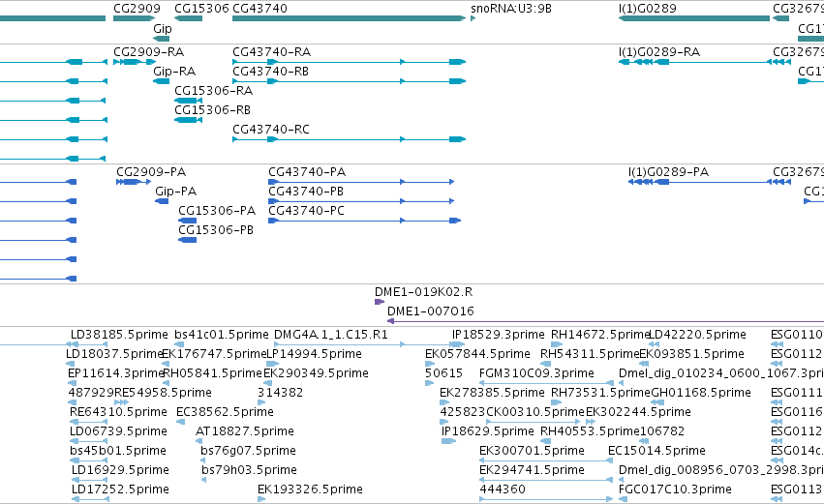Select protein label CG15306-PA
The height and width of the screenshot is (504, 824).
pyautogui.click(x=217, y=211)
